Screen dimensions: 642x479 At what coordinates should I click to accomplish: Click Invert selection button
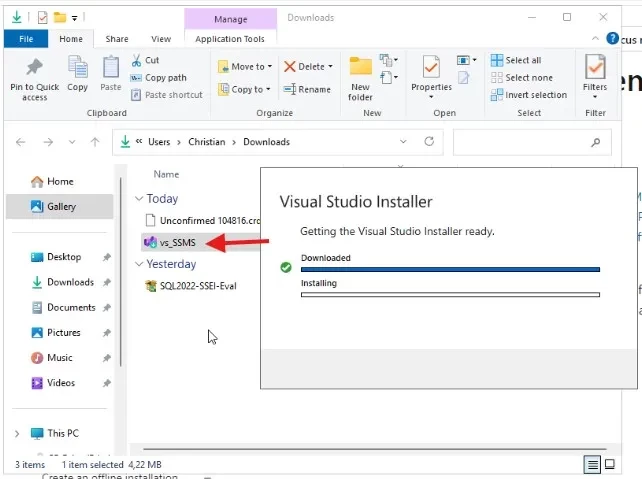click(528, 95)
